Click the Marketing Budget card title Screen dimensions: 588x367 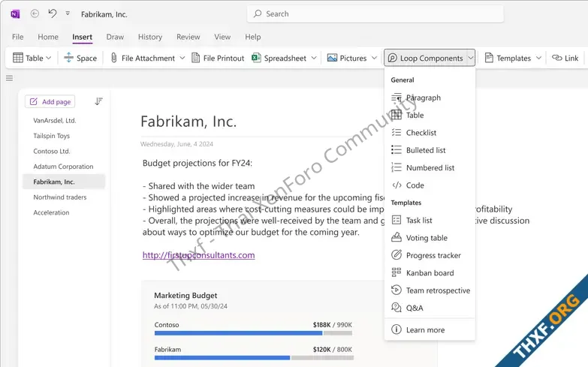click(185, 296)
